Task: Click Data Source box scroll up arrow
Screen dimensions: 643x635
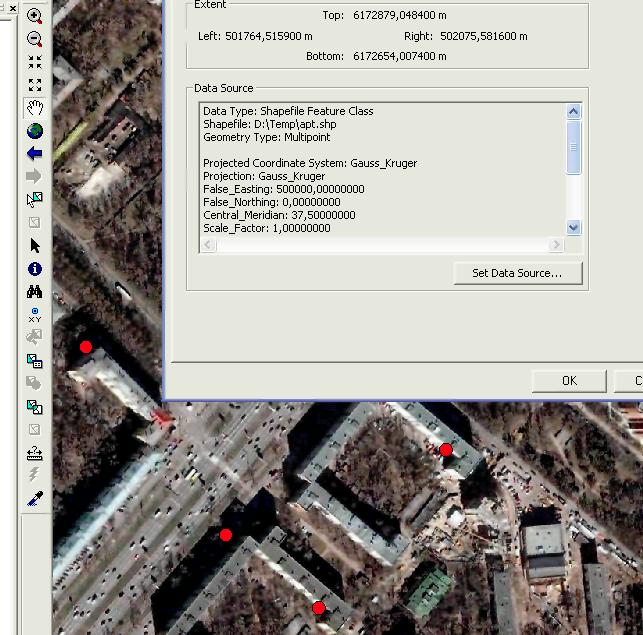Action: 573,111
